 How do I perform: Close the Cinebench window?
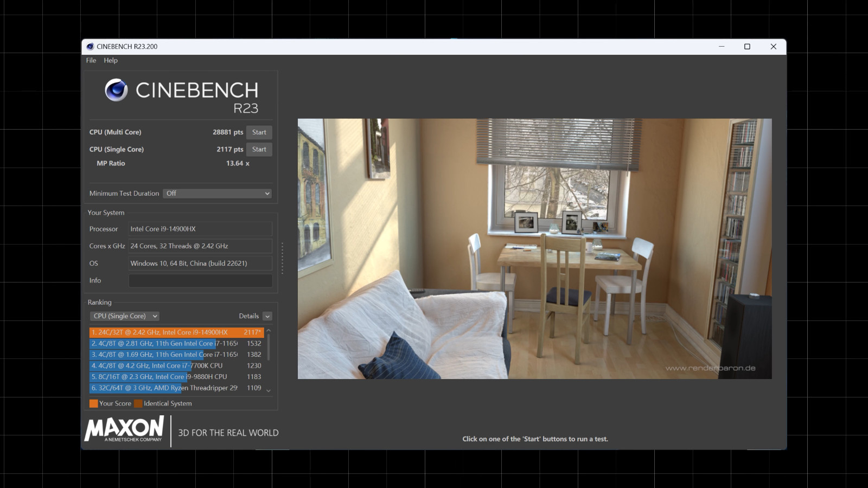pyautogui.click(x=774, y=47)
